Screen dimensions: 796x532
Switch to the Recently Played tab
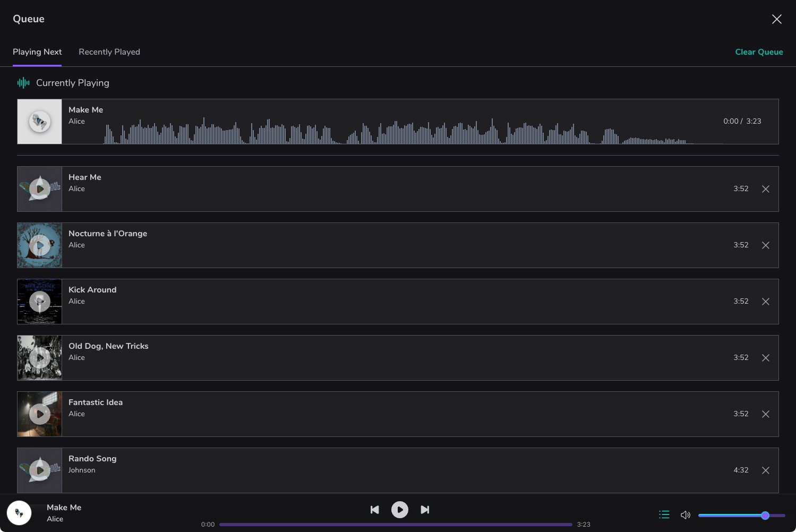click(109, 52)
